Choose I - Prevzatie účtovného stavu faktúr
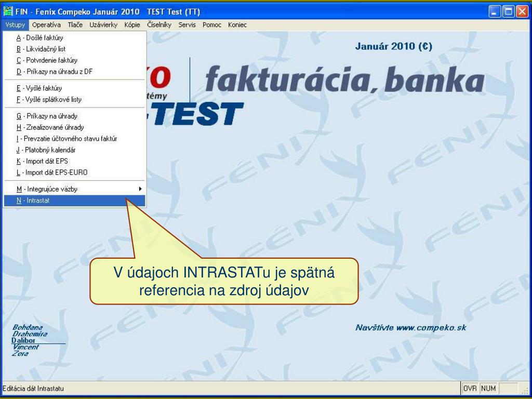Image resolution: width=532 pixels, height=399 pixels. pyautogui.click(x=75, y=138)
